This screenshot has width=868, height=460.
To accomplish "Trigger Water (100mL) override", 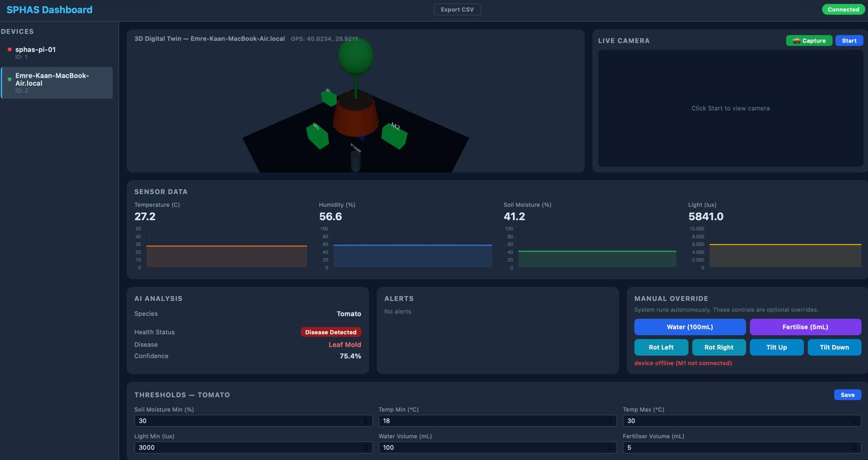I will [690, 327].
